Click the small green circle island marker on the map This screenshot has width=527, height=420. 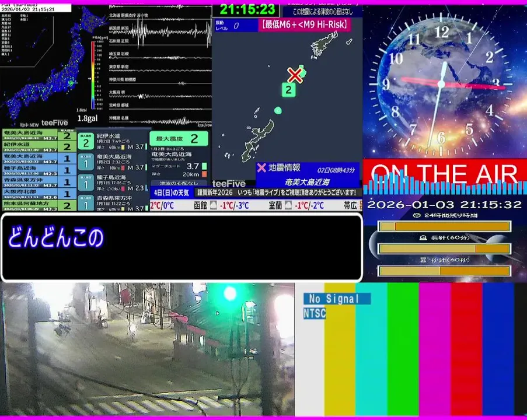(x=278, y=110)
